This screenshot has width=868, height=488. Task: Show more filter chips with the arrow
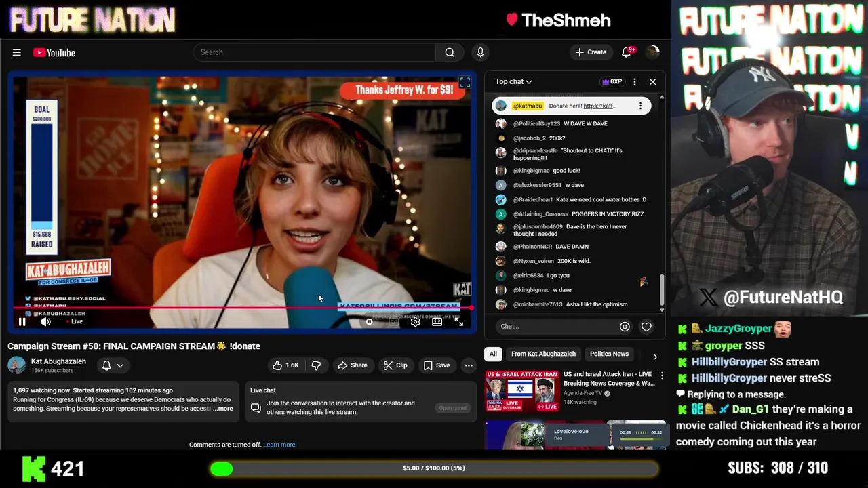pyautogui.click(x=654, y=356)
